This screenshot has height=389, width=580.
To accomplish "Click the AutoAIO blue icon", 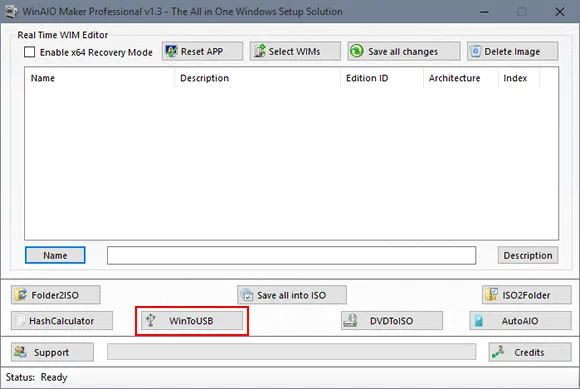I will pos(479,321).
